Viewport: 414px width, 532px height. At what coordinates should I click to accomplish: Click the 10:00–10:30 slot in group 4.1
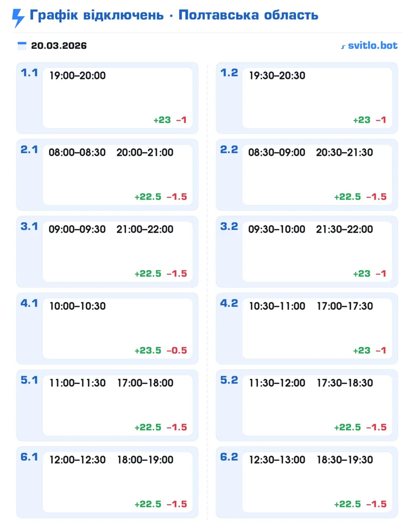(x=77, y=306)
